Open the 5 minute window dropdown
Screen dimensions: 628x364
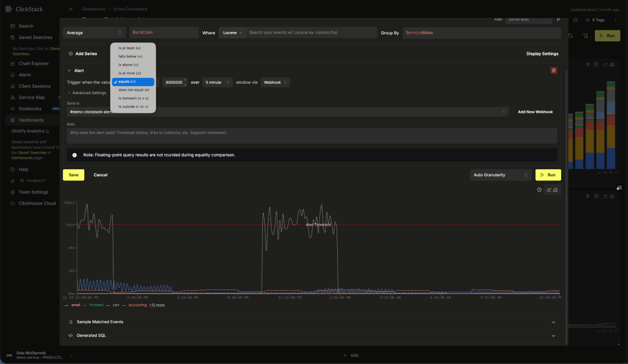(x=217, y=82)
